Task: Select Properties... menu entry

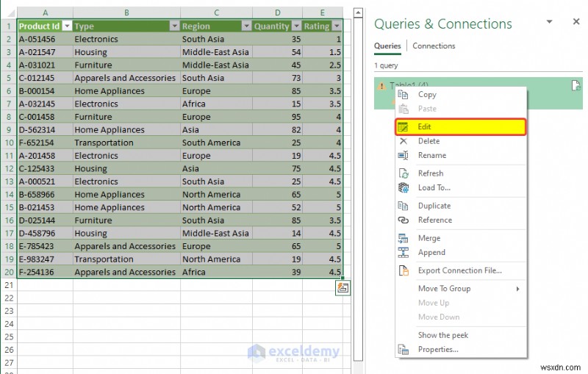Action: click(x=462, y=350)
